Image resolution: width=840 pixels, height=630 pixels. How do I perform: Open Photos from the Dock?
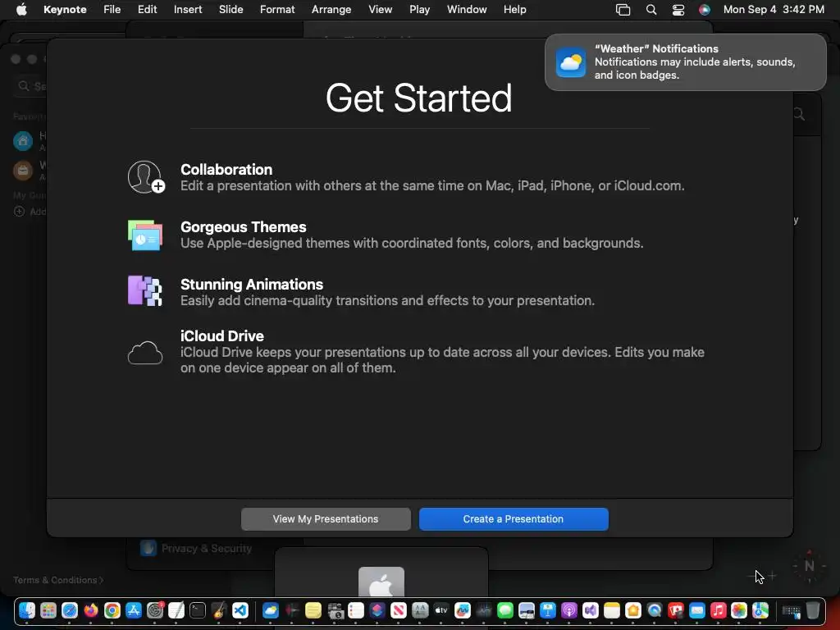click(x=739, y=610)
